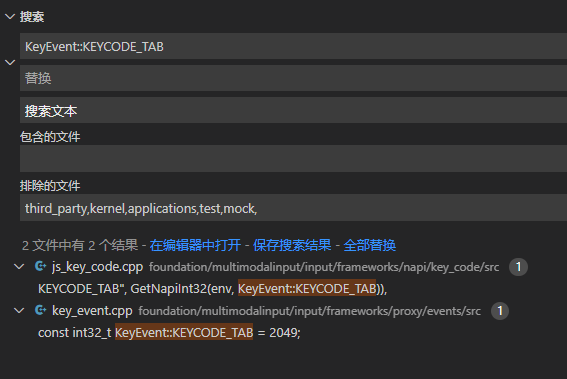Click the empty 包含的文件 input field
567x379 pixels.
(x=293, y=158)
